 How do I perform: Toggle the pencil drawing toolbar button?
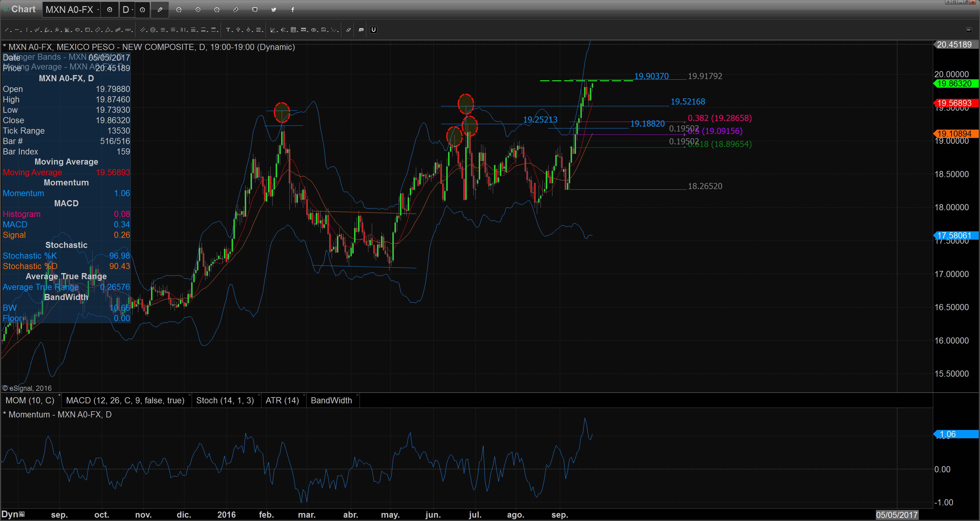tap(160, 10)
